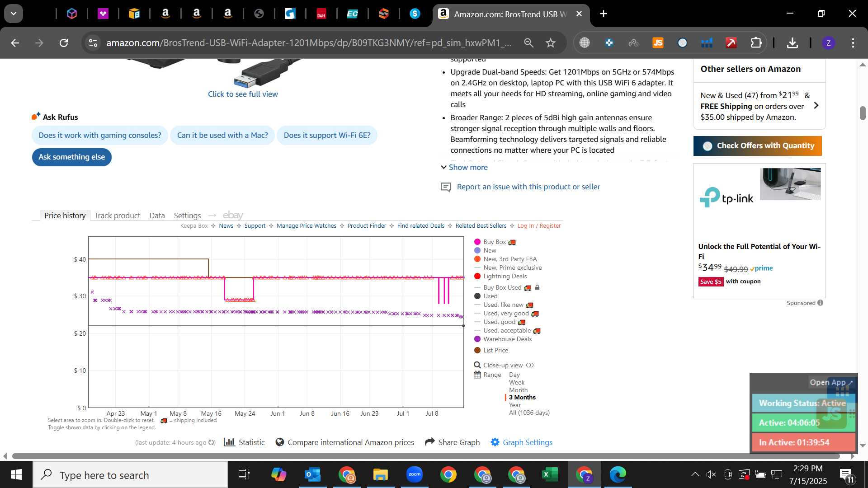Bookmark this page with the star icon
This screenshot has width=868, height=488.
point(550,43)
